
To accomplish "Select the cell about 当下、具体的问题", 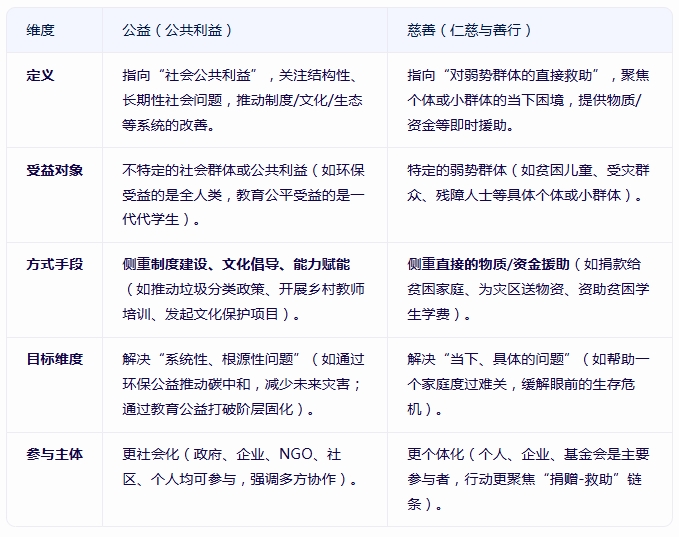I will coord(528,384).
